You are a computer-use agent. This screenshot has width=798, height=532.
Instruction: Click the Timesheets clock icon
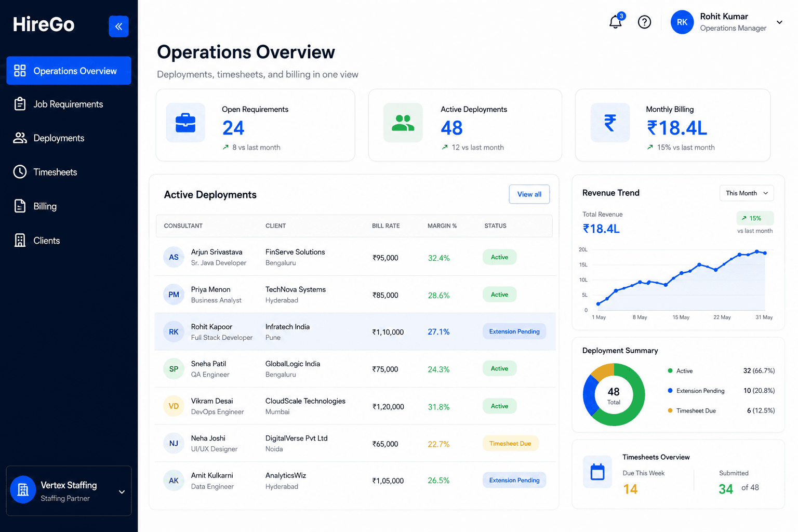pos(20,172)
